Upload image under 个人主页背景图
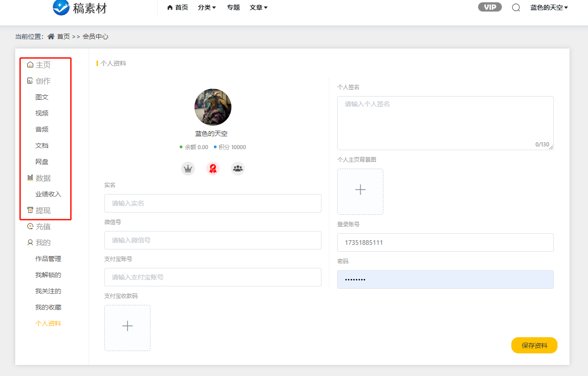588x376 pixels. (x=360, y=192)
